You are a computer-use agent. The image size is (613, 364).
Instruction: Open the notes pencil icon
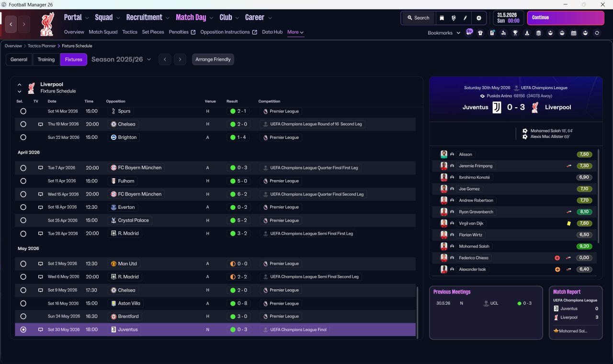pos(465,18)
